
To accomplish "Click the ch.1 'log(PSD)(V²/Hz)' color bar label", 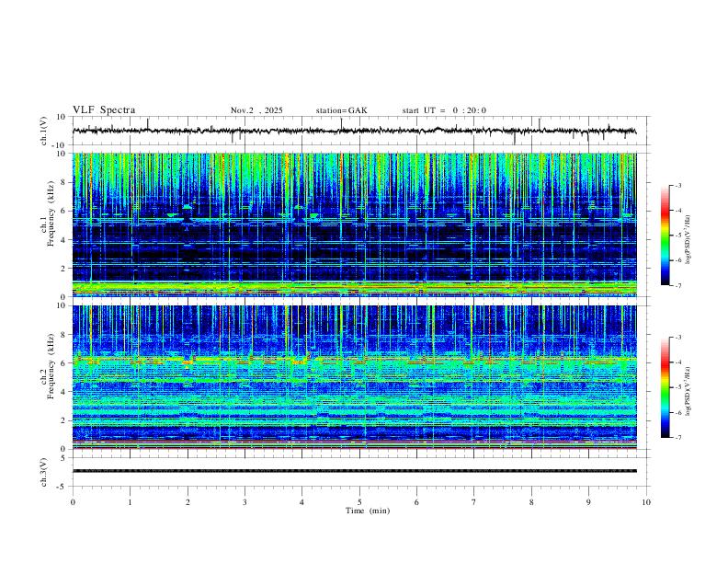I will click(688, 240).
